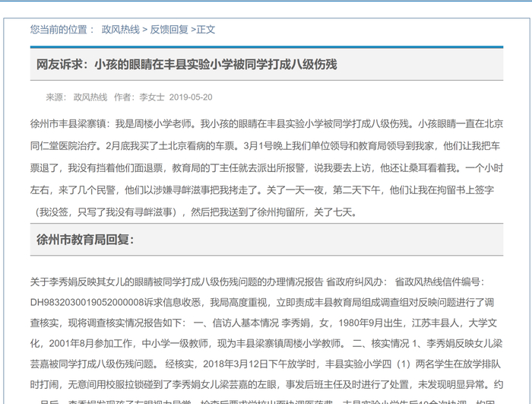The image size is (532, 404).
Task: Click the line starting 左右，来了几个民警
Action: [261, 190]
